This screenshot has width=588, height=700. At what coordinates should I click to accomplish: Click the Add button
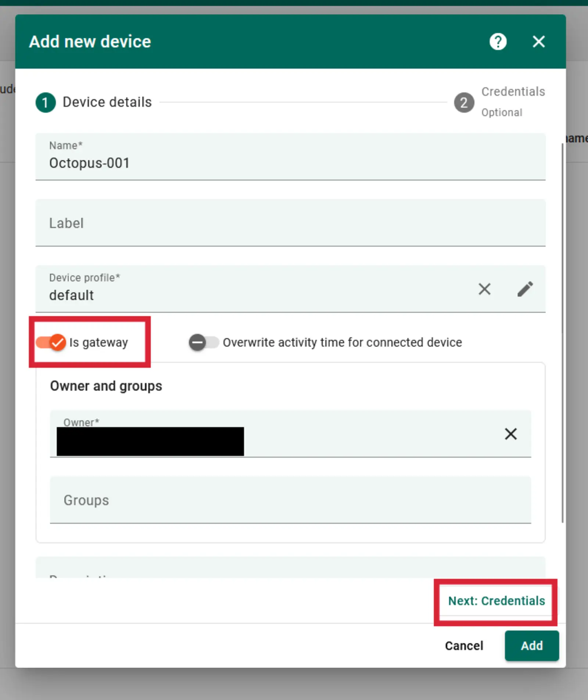click(x=531, y=646)
